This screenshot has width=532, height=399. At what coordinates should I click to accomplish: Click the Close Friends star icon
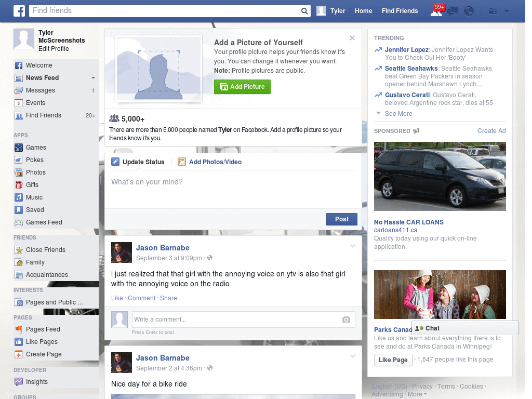pyautogui.click(x=19, y=250)
